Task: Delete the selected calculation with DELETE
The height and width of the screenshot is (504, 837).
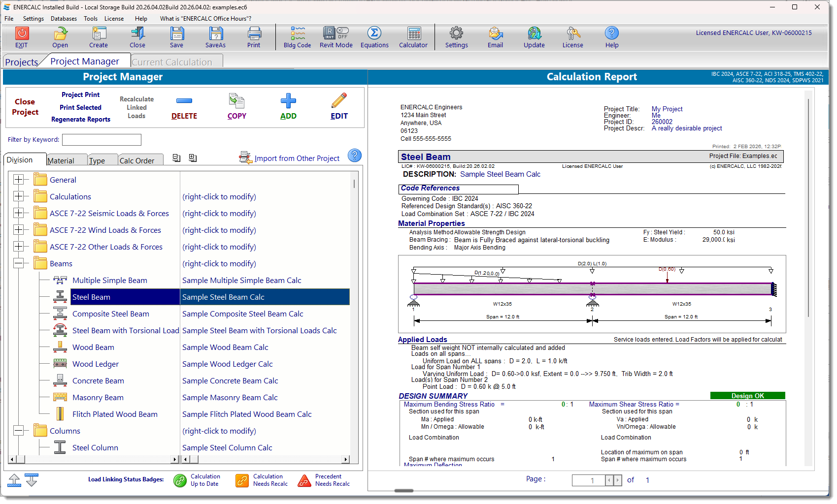Action: [184, 107]
